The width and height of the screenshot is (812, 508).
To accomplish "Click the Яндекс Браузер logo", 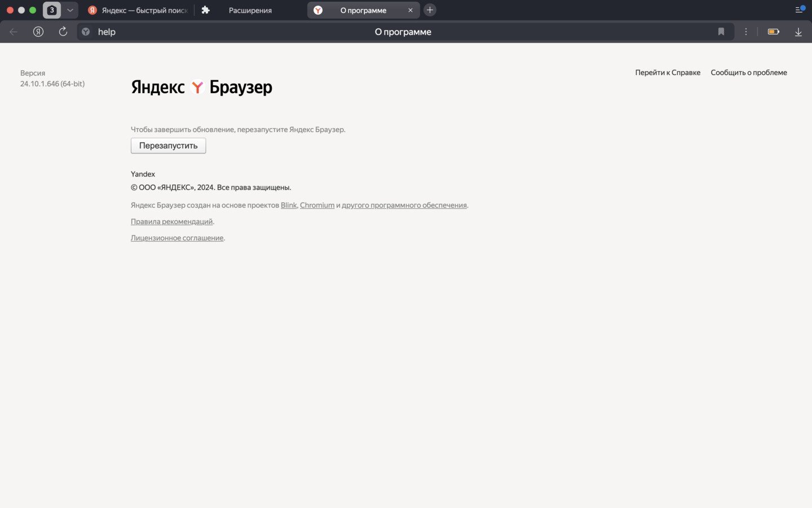I will [x=201, y=87].
